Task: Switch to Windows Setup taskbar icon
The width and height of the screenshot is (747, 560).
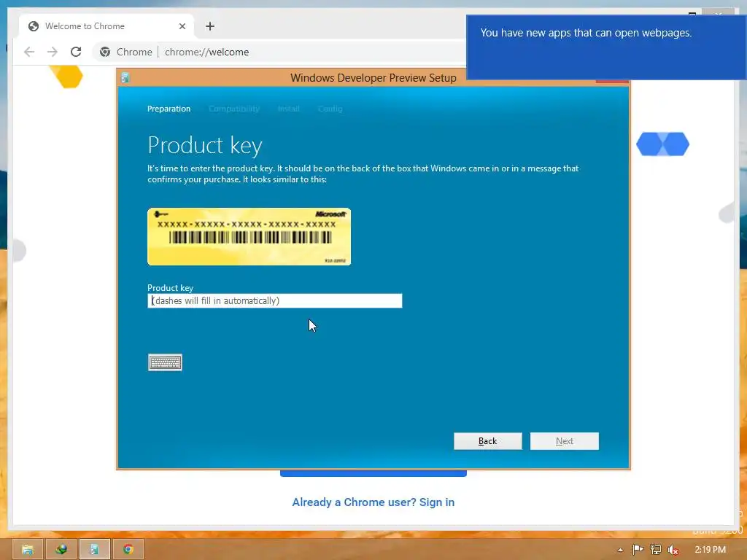Action: pyautogui.click(x=94, y=549)
